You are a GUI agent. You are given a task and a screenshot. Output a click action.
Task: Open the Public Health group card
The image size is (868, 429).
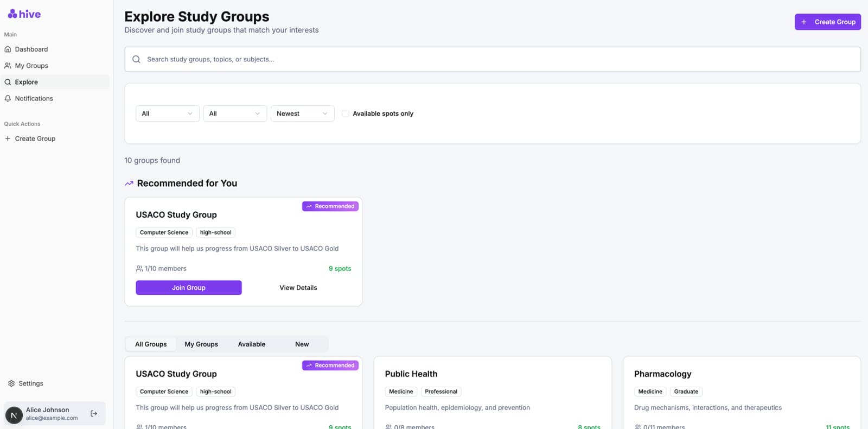click(x=493, y=393)
